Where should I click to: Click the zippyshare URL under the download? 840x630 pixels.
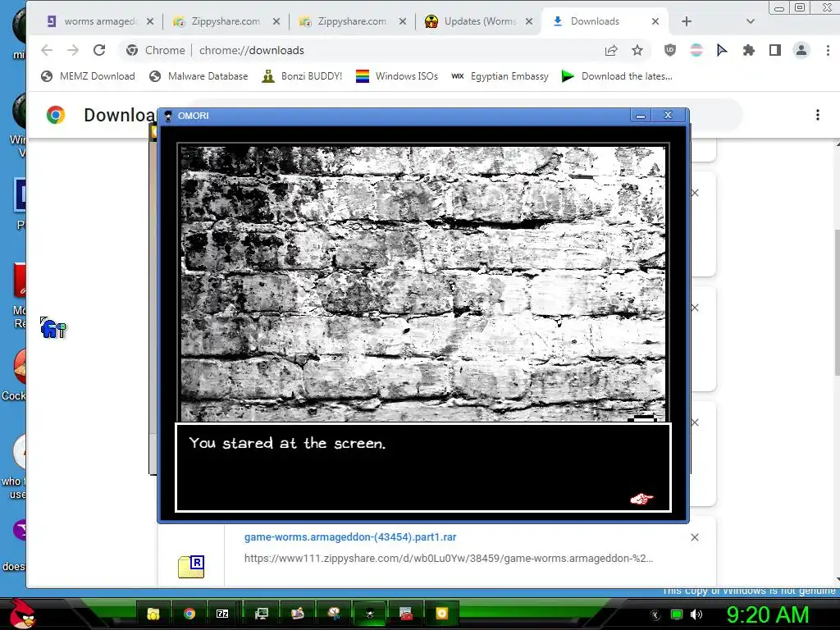pyautogui.click(x=449, y=558)
